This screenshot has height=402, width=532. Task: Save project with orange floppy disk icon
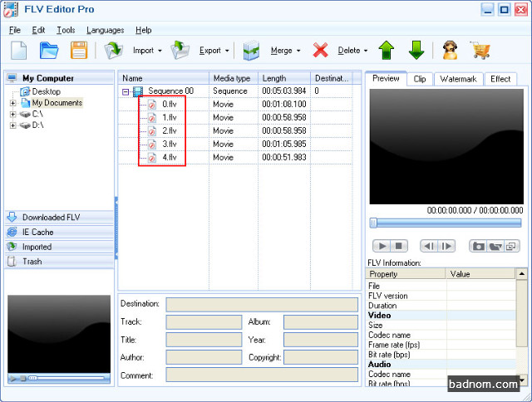coord(79,51)
